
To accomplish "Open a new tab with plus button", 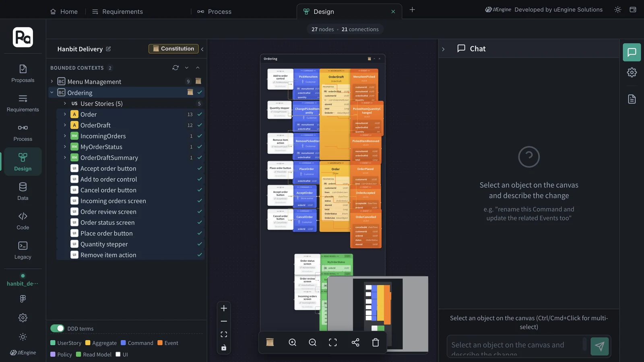I will (x=412, y=10).
